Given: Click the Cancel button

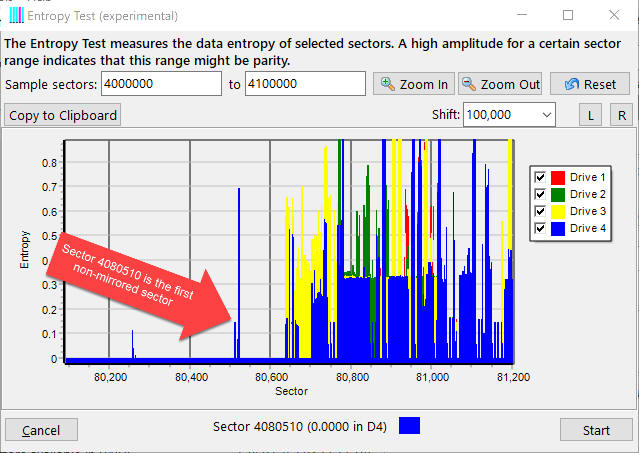Looking at the screenshot, I should (41, 430).
